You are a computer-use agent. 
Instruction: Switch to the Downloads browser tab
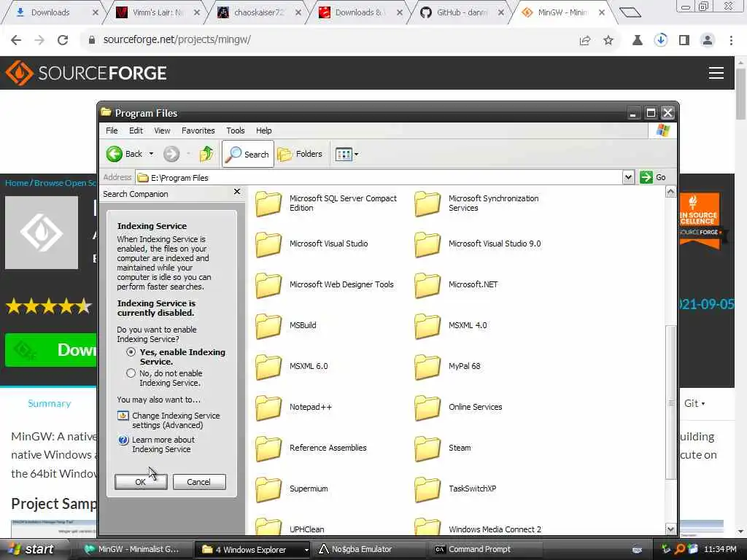tap(50, 12)
